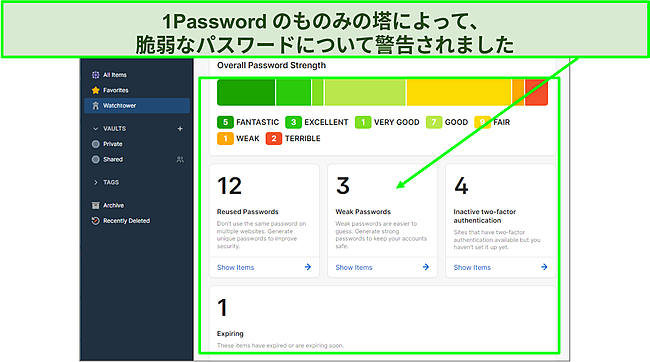Click the Recently Deleted clock icon

tap(96, 221)
